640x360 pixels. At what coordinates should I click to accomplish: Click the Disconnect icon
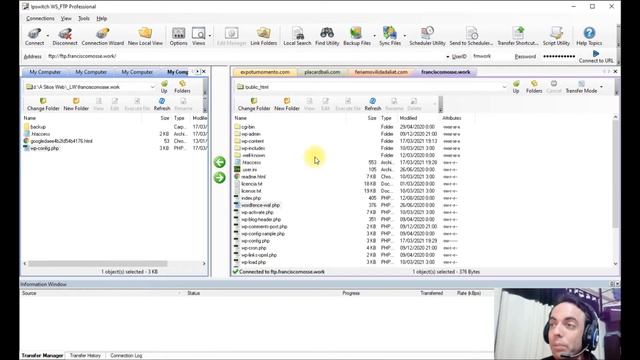tap(65, 36)
